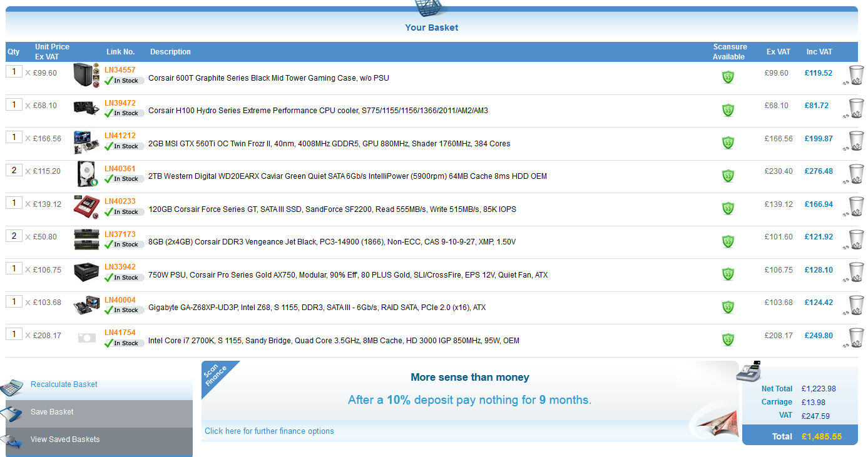
Task: Delete the Corsair Vengeance RAM from basket
Action: coord(855,239)
